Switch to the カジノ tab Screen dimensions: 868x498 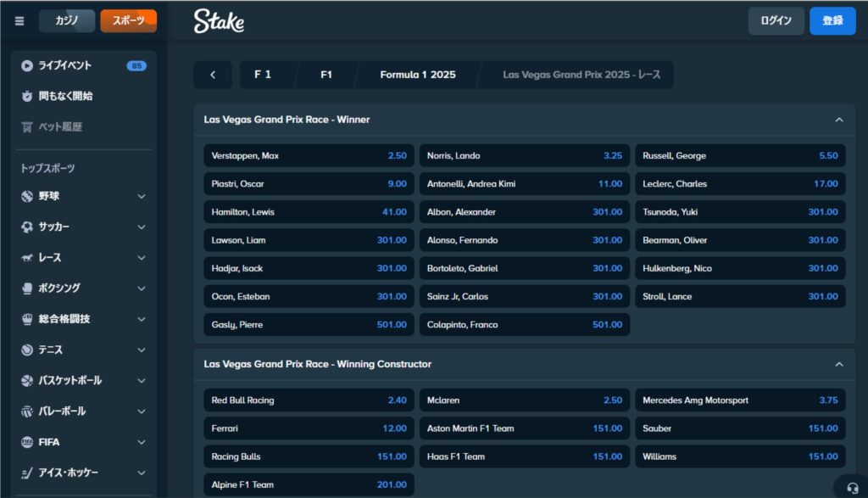(x=67, y=21)
